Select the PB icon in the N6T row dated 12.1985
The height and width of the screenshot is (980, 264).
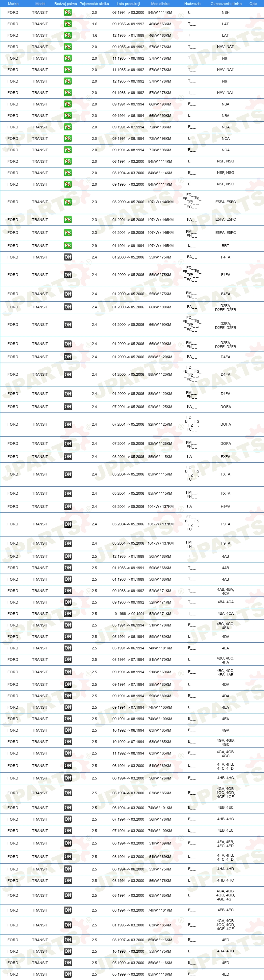(68, 81)
